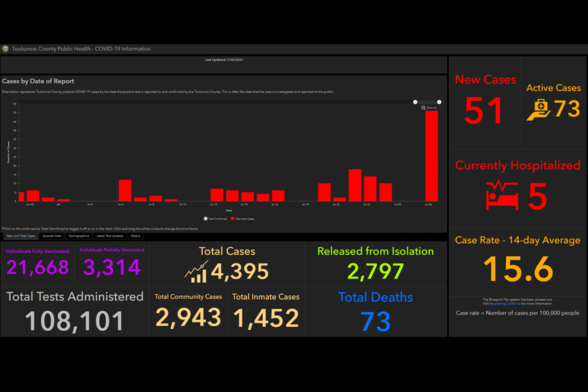The width and height of the screenshot is (588, 392).
Task: Click the Individuals Fully Vaccinated count
Action: coord(37,268)
